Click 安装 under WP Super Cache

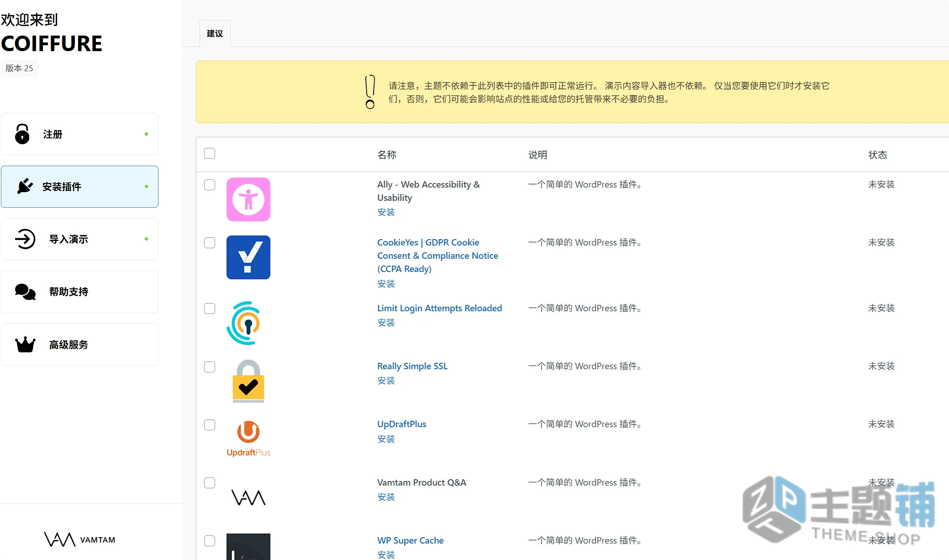coord(386,555)
